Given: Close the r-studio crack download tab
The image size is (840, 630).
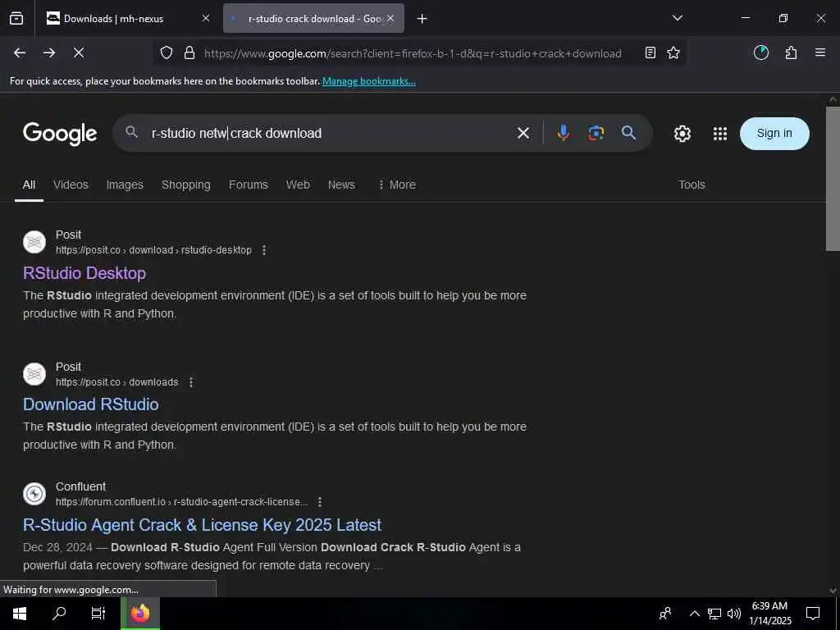Looking at the screenshot, I should click(390, 18).
